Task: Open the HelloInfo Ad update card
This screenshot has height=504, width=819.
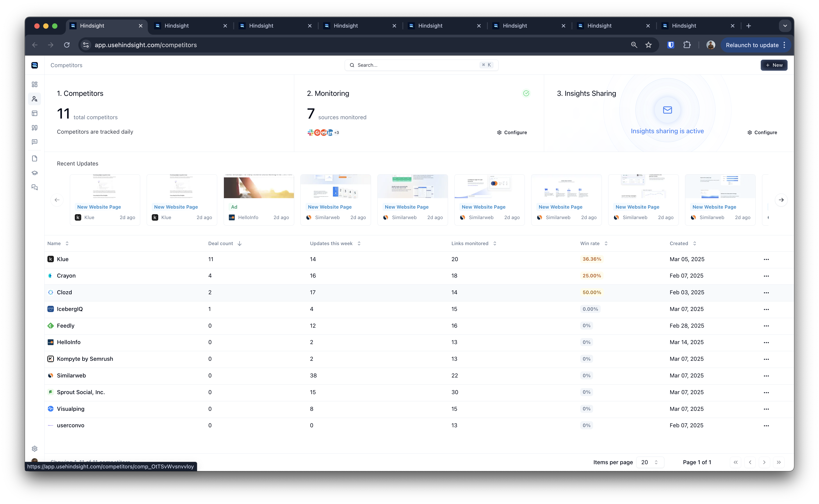Action: coord(259,200)
